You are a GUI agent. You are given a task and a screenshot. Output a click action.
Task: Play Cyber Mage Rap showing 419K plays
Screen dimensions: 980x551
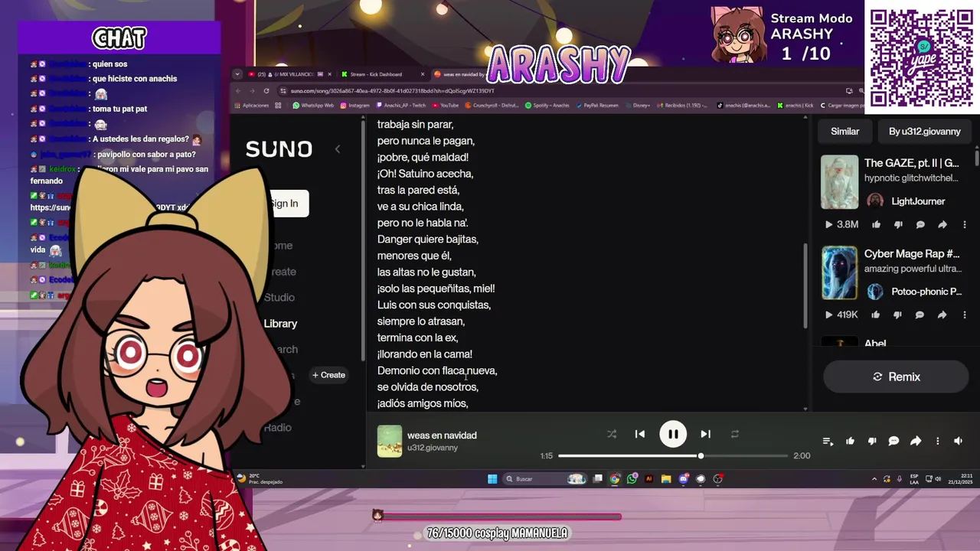tap(828, 315)
